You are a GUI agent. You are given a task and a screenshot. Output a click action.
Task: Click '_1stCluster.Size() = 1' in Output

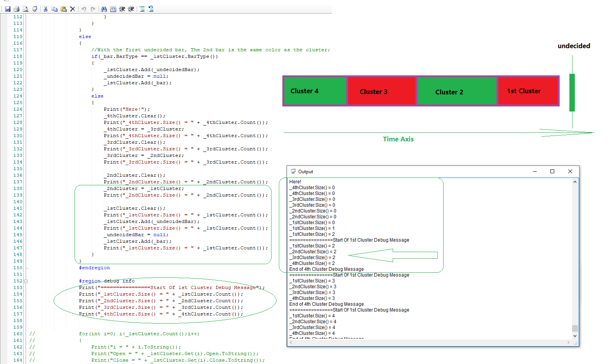point(312,228)
